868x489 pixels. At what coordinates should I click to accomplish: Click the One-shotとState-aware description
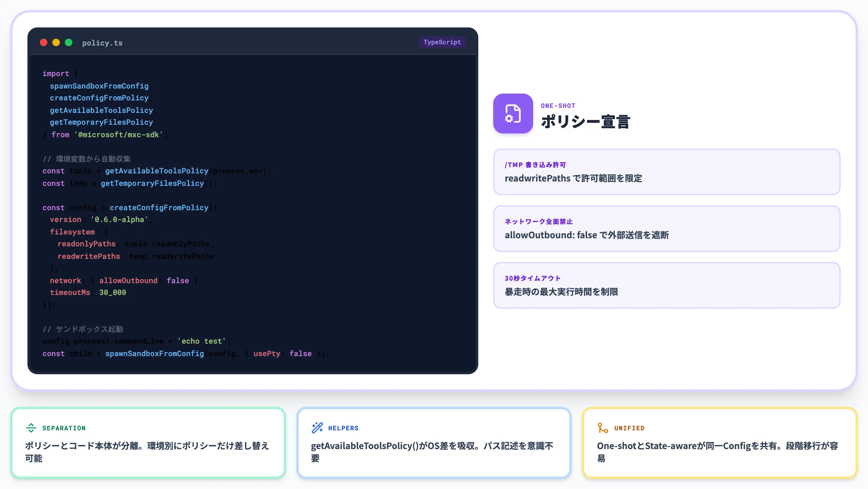click(717, 452)
